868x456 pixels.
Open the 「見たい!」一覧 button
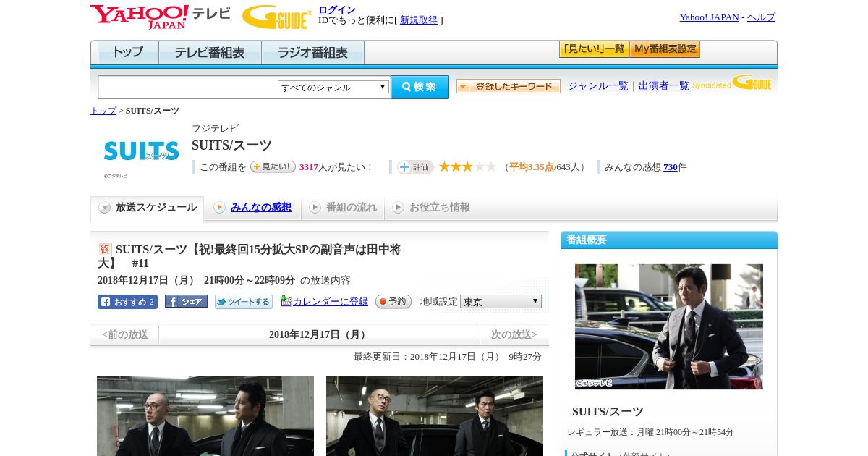tap(595, 49)
